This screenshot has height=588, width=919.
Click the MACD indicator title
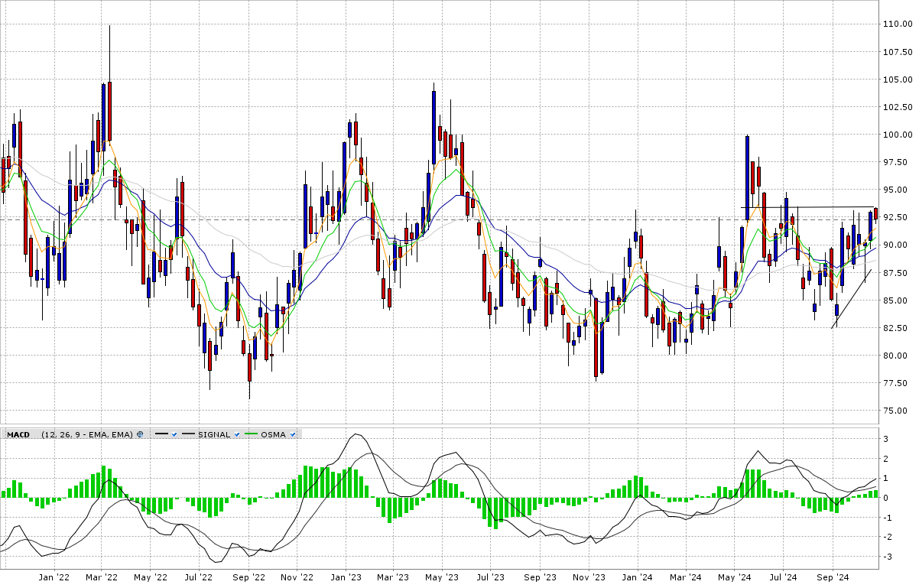pyautogui.click(x=18, y=434)
